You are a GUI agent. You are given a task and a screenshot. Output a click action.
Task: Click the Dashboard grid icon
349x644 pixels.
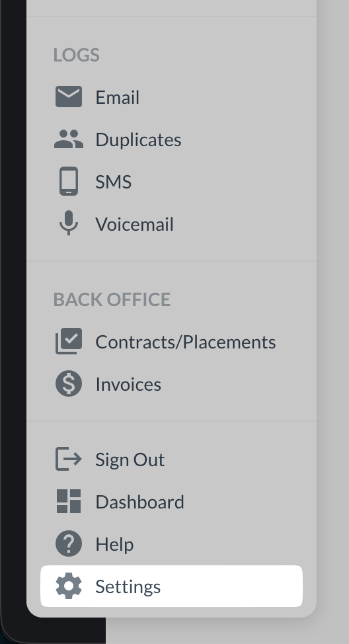point(69,501)
